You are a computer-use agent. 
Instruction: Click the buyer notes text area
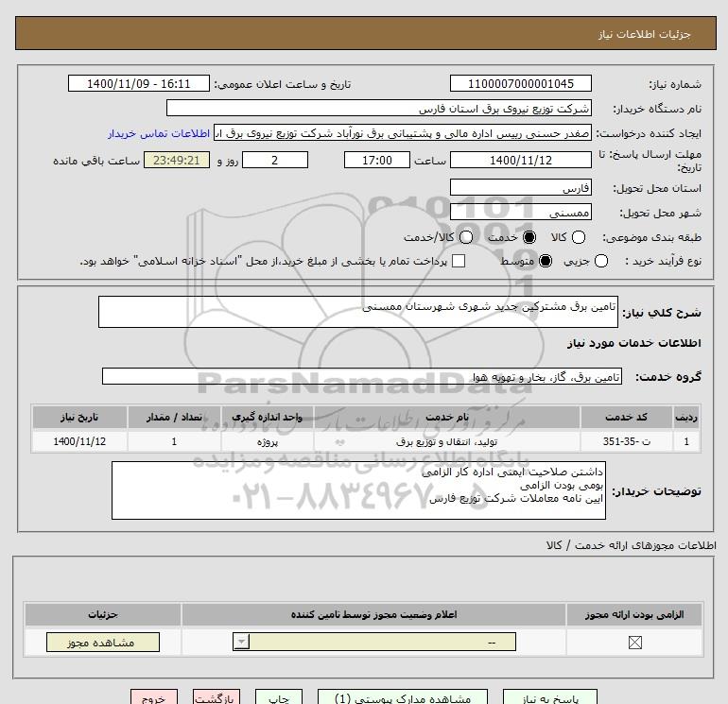pos(358,490)
